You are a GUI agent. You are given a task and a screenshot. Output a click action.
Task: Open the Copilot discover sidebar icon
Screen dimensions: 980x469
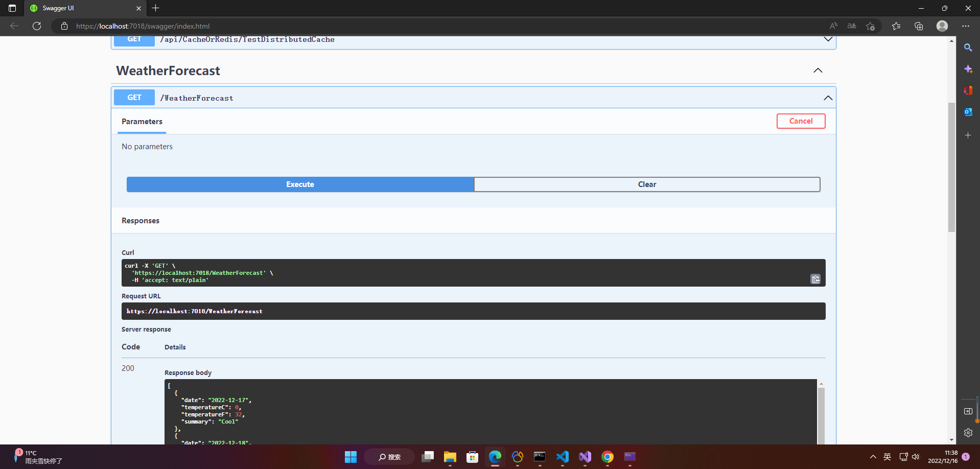[x=968, y=69]
